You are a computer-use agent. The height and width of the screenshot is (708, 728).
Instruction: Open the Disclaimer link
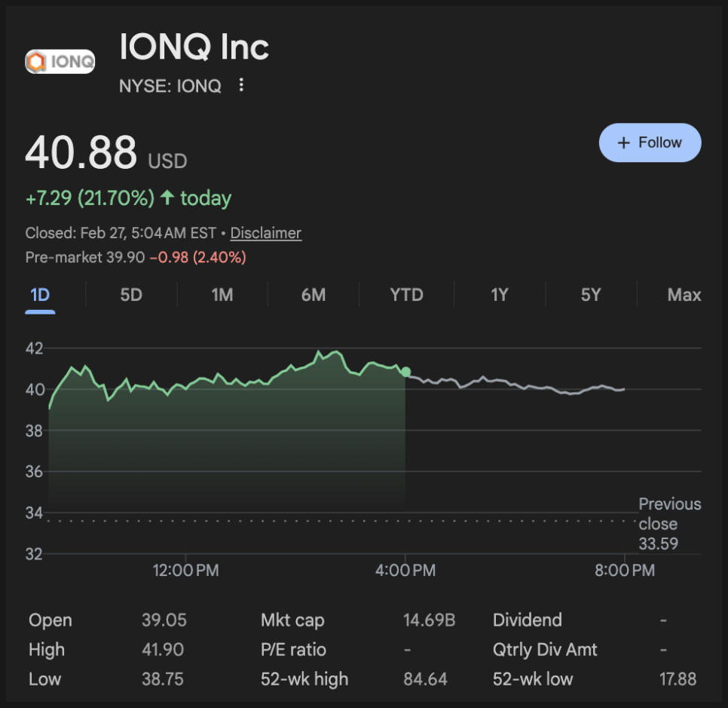pyautogui.click(x=265, y=233)
